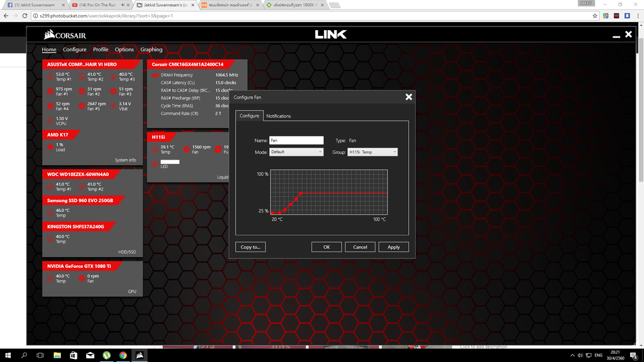644x362 pixels.
Task: Open the Group dropdown set to H115i Temp
Action: (x=372, y=152)
